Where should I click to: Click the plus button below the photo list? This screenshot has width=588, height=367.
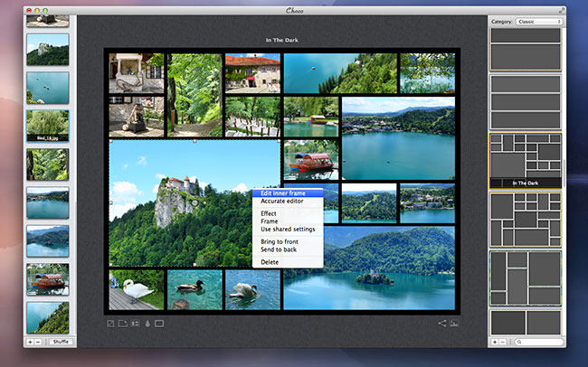[30, 342]
